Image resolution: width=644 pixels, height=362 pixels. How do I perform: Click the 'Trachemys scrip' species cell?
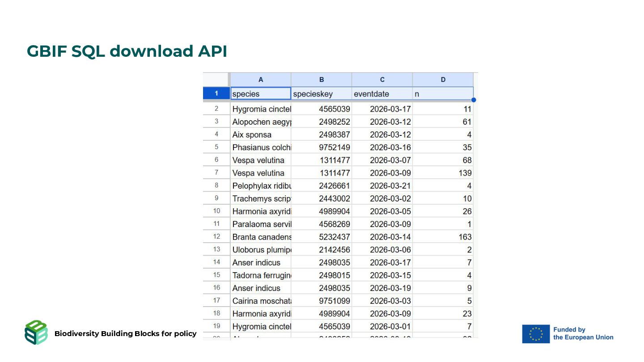click(x=261, y=198)
